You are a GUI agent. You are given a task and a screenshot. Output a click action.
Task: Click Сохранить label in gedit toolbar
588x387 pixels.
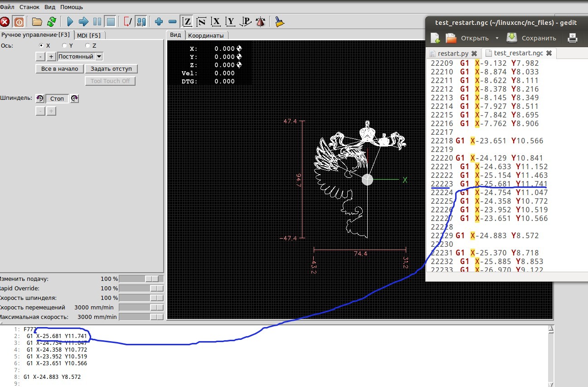[539, 38]
